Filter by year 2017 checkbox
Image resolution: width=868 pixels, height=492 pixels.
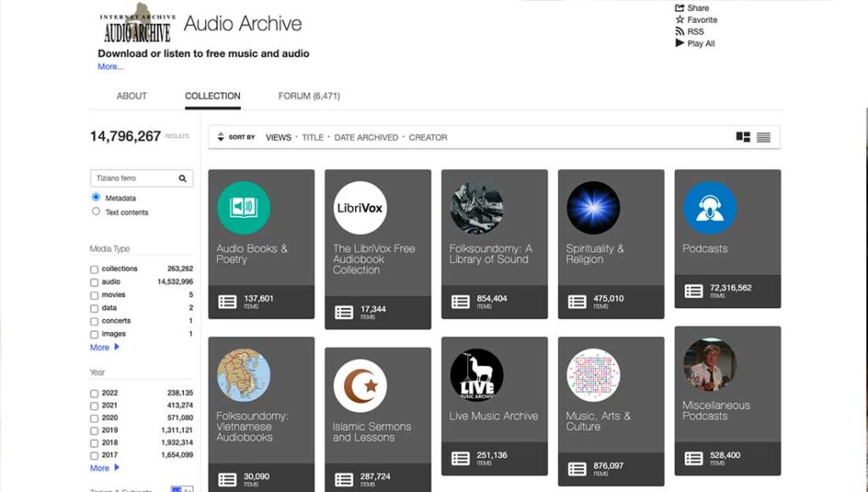click(x=94, y=456)
